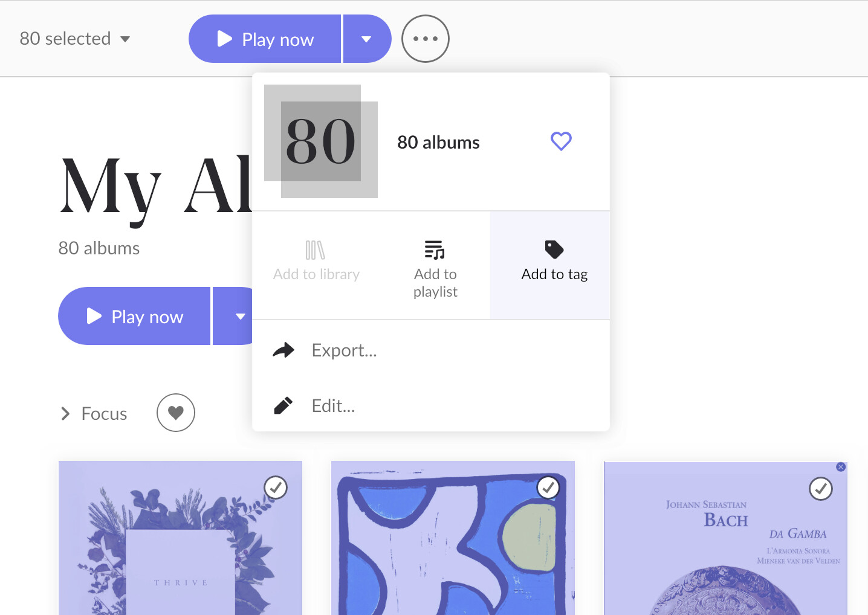This screenshot has height=615, width=868.
Task: Click the Add to playlist icon
Action: pos(435,250)
